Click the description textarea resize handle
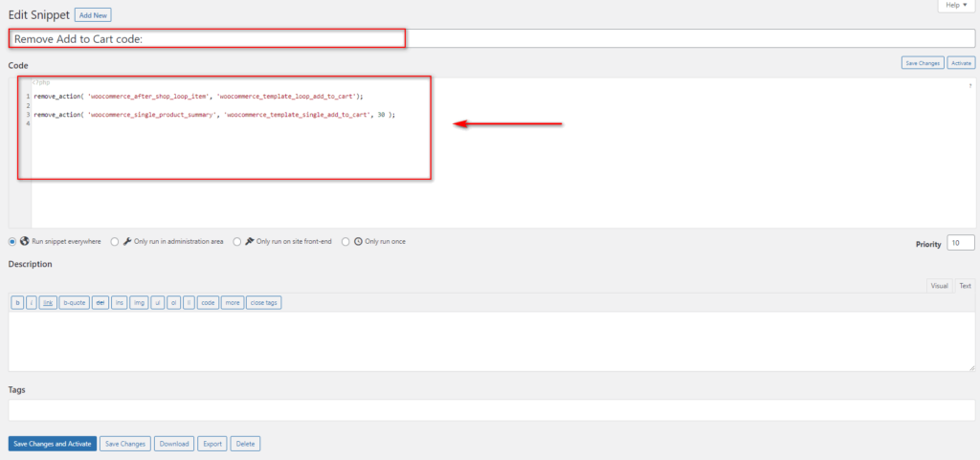 pos(971,367)
